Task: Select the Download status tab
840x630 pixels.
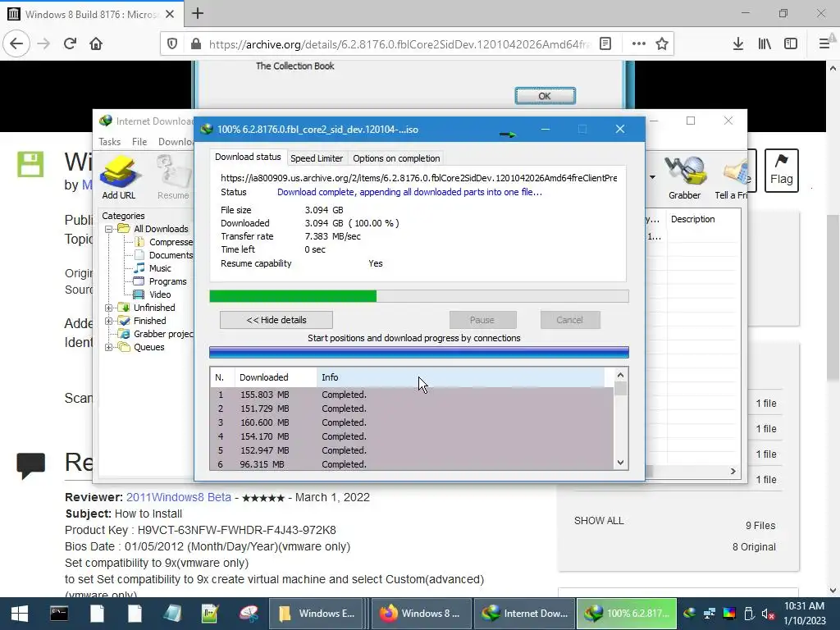Action: (x=248, y=157)
